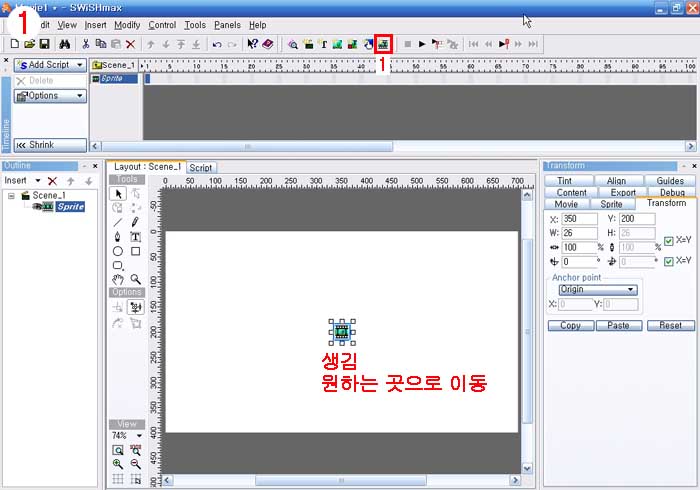This screenshot has height=490, width=700.
Task: Switch to the Export tab
Action: click(x=623, y=192)
